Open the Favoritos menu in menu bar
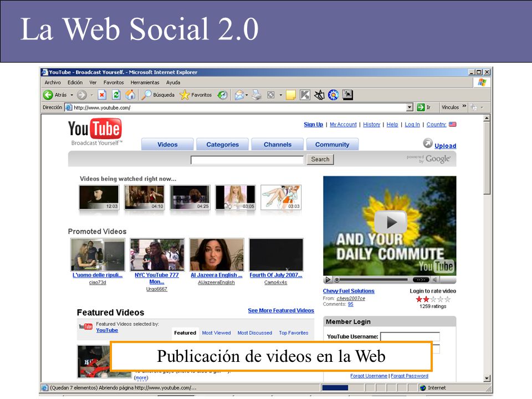Screen dimensions: 532x399 (x=114, y=83)
